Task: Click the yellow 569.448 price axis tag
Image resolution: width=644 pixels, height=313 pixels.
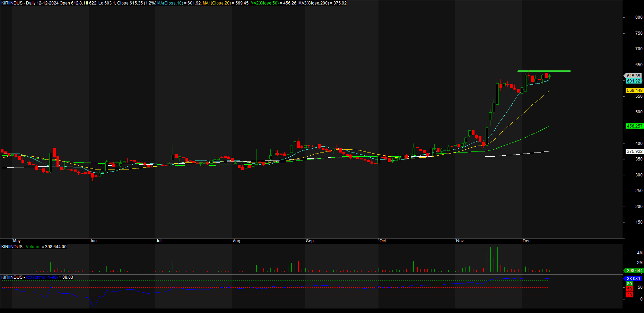Action: pyautogui.click(x=634, y=90)
